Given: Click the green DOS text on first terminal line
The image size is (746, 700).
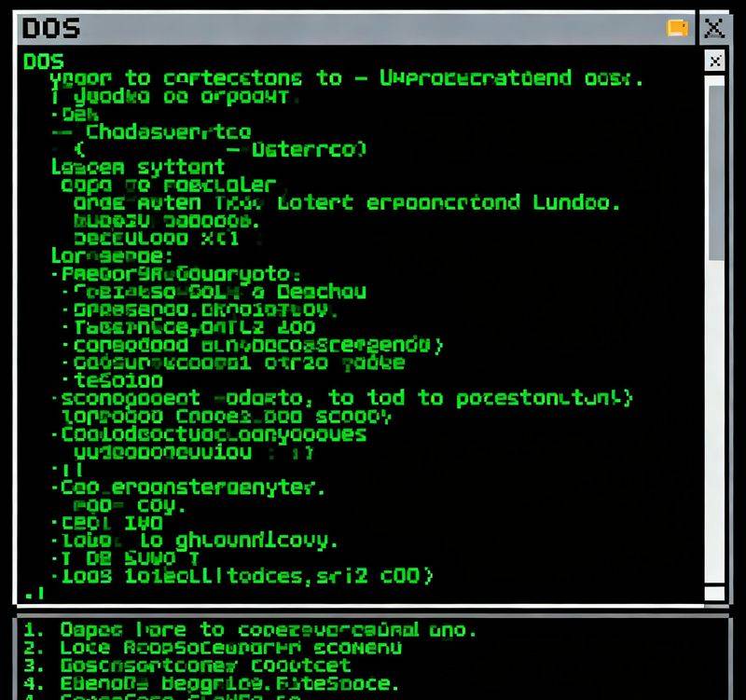Looking at the screenshot, I should pos(43,62).
